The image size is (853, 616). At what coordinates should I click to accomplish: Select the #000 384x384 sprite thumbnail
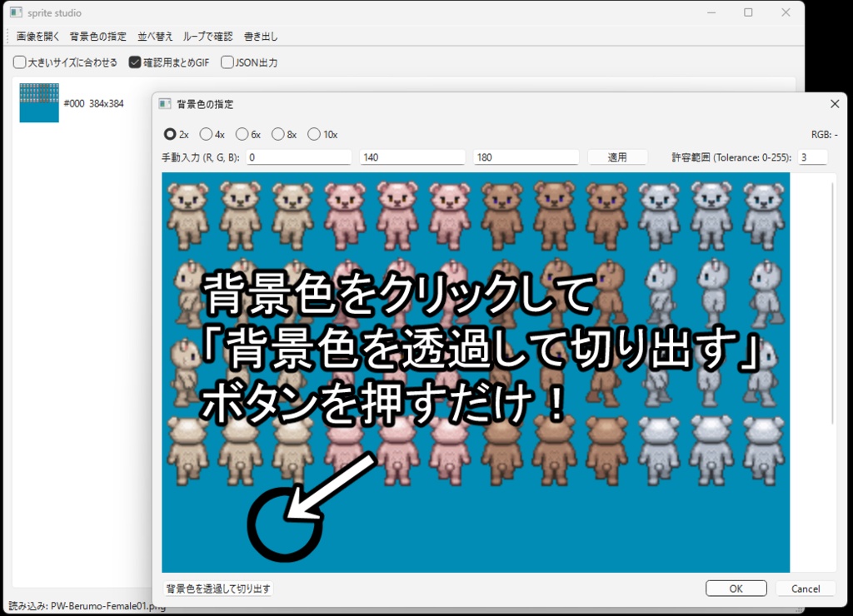(39, 102)
